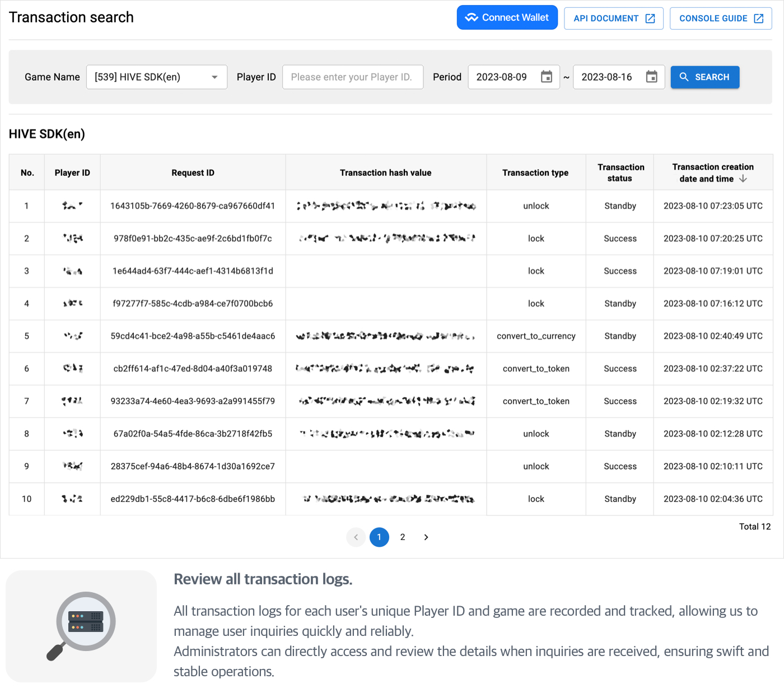
Task: Click the magnifier icon in SEARCH button
Action: point(684,77)
